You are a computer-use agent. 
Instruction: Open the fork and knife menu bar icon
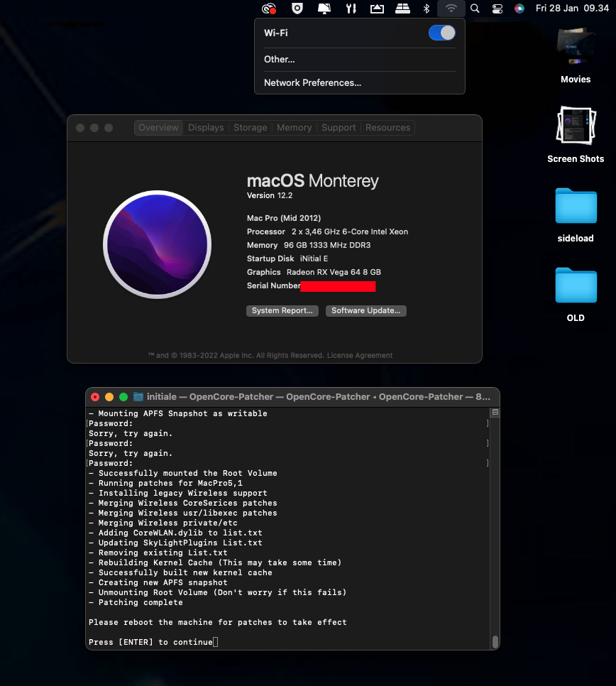[x=351, y=9]
